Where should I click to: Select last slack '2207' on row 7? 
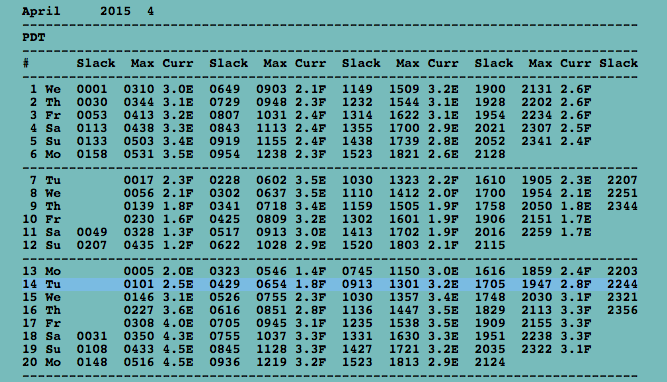tap(622, 180)
